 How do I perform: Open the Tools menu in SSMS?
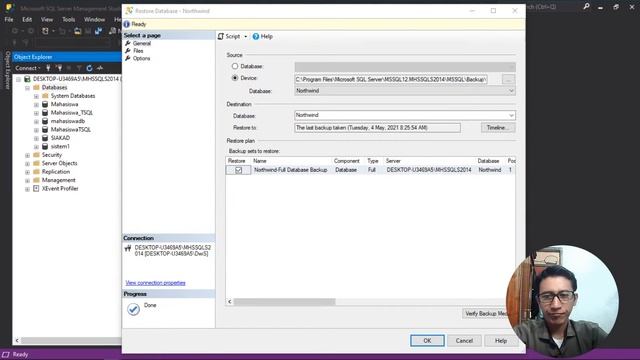coord(69,19)
